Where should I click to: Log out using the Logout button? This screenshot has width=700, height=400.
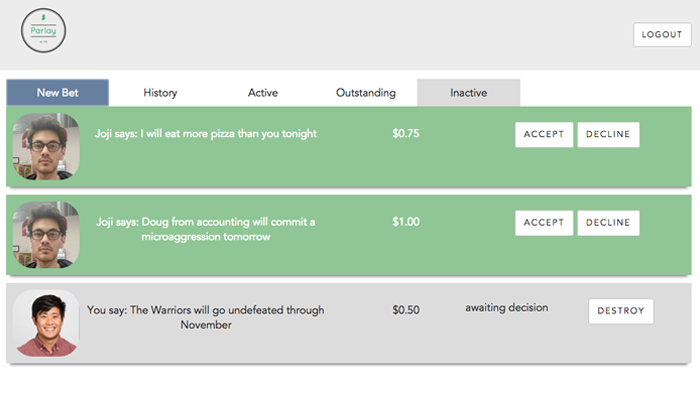(x=662, y=35)
